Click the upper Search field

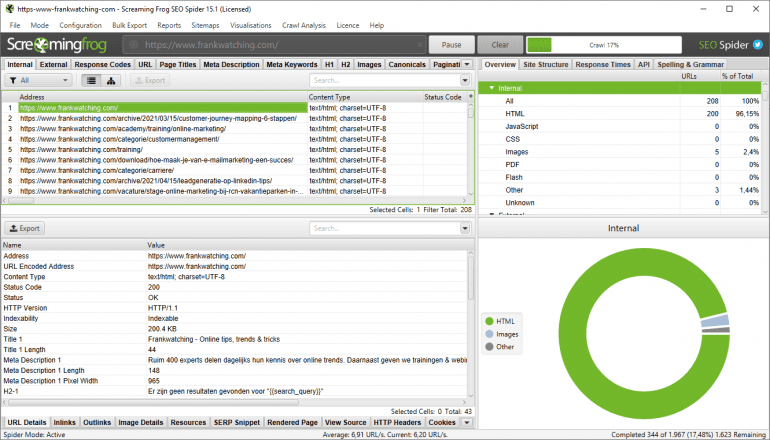tap(385, 81)
